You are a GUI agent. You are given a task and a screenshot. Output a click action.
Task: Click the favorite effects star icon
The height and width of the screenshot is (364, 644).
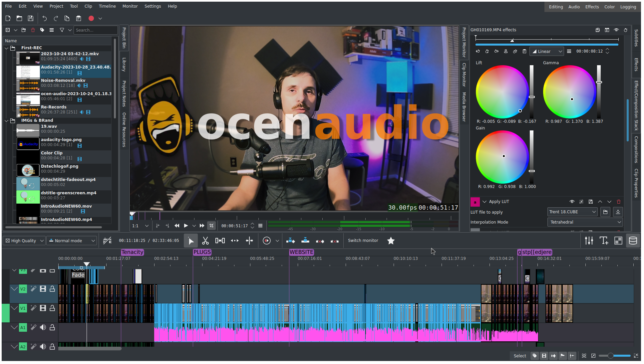391,241
